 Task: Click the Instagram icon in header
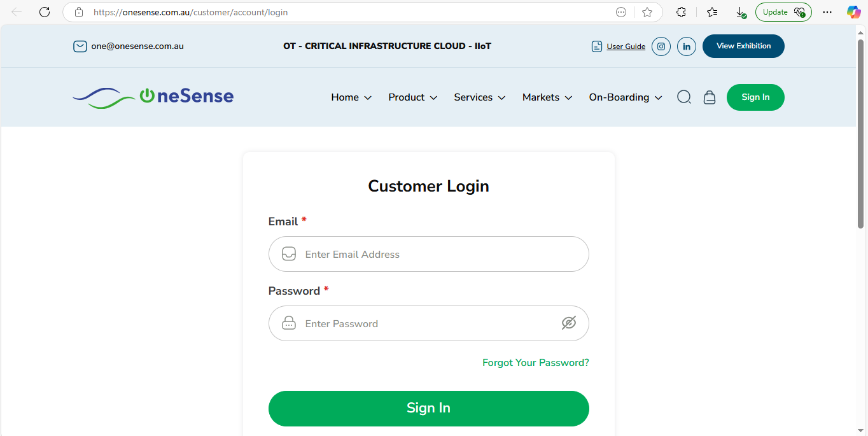click(x=661, y=46)
